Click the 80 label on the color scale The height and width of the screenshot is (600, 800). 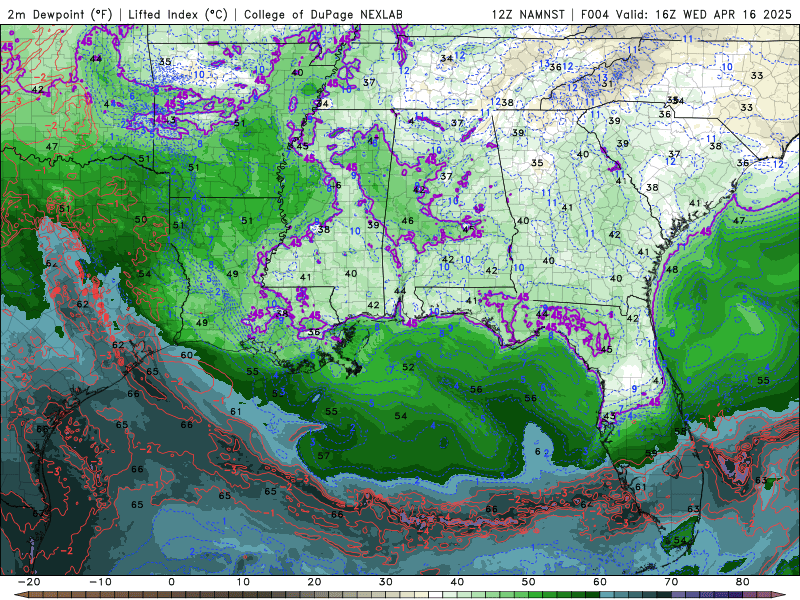(743, 582)
